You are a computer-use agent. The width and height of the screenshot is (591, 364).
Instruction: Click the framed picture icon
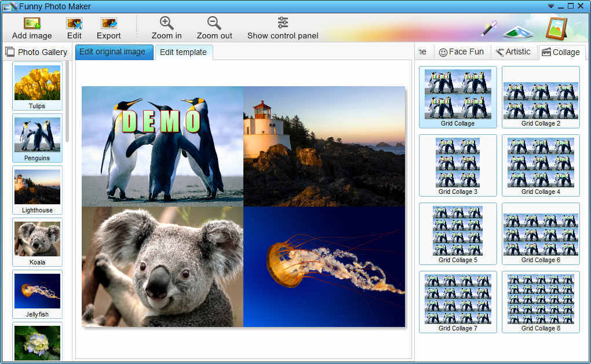556,28
